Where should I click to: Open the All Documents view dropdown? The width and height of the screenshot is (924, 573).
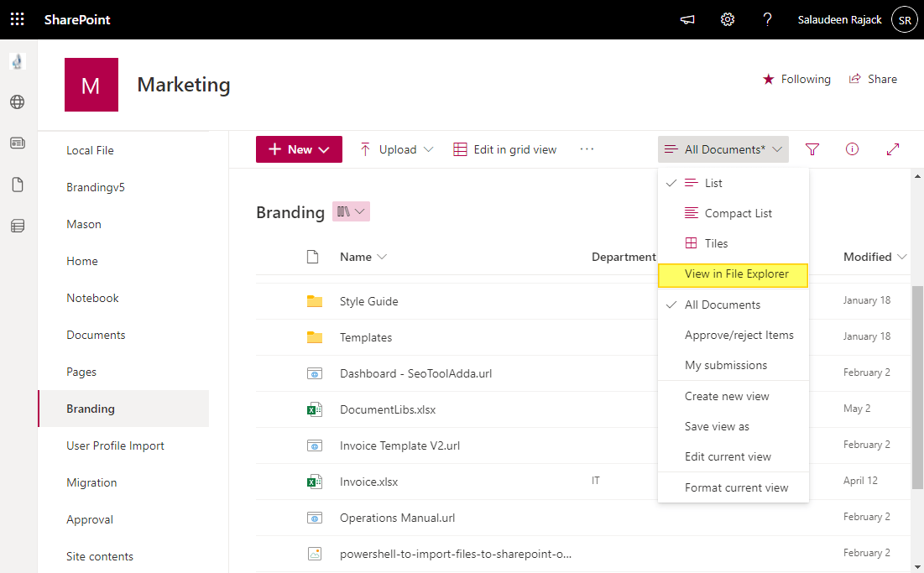point(723,148)
